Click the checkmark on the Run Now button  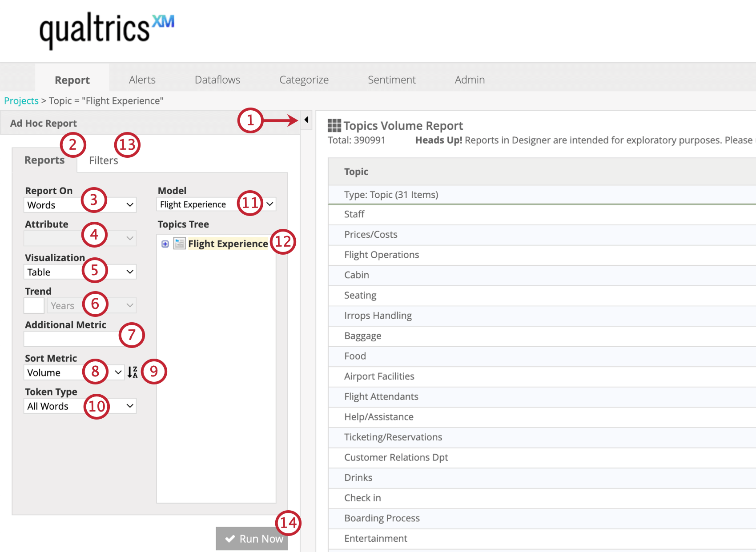click(230, 538)
